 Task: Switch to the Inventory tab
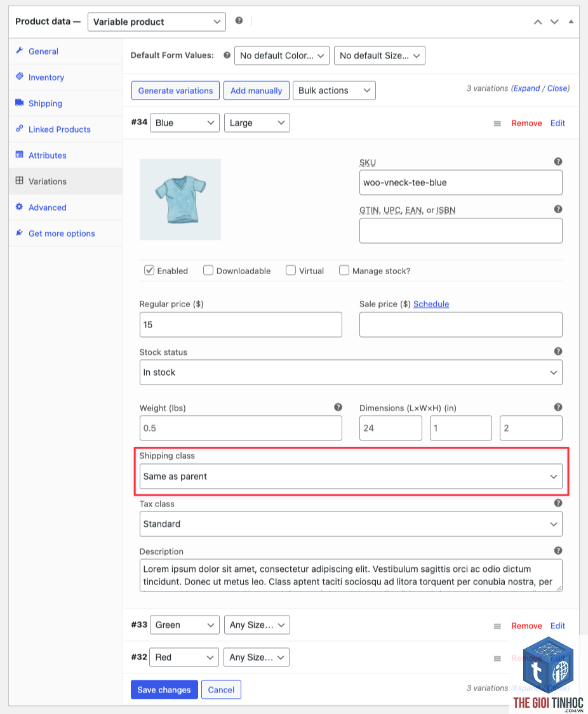point(65,77)
